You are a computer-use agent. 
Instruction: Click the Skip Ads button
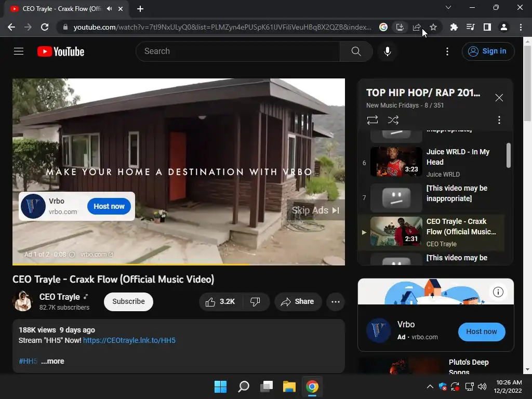pyautogui.click(x=315, y=210)
